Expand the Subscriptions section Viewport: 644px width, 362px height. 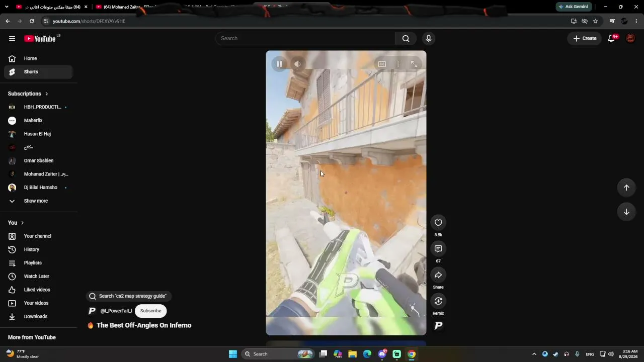[28, 94]
